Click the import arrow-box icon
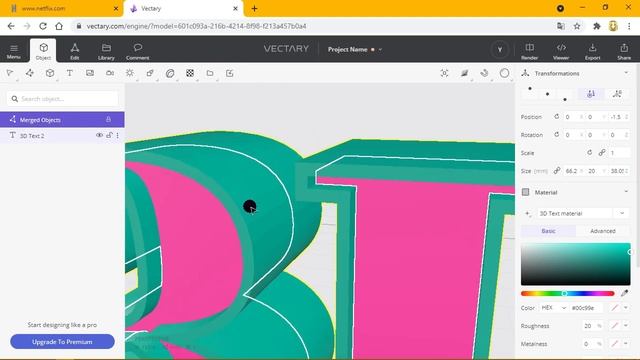The image size is (640, 360). [230, 73]
